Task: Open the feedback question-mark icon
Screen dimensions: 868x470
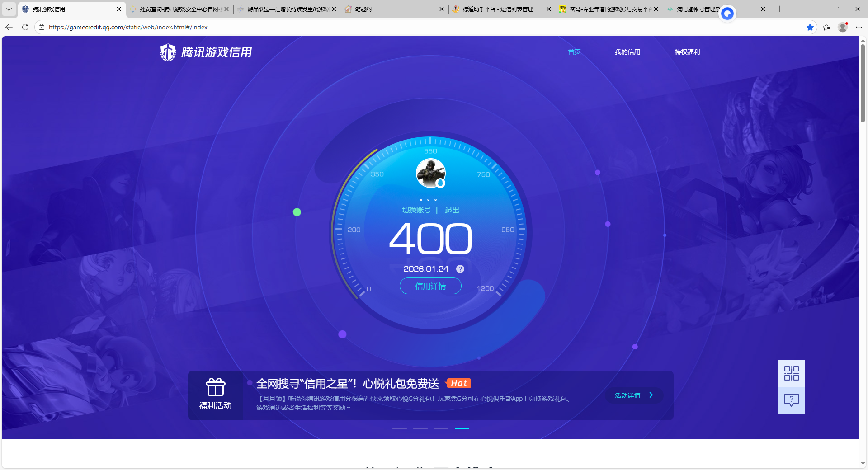Action: (x=791, y=399)
